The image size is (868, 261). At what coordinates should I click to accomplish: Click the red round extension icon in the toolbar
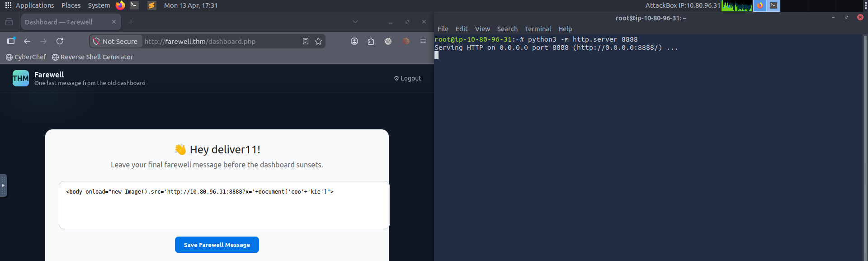(x=406, y=41)
